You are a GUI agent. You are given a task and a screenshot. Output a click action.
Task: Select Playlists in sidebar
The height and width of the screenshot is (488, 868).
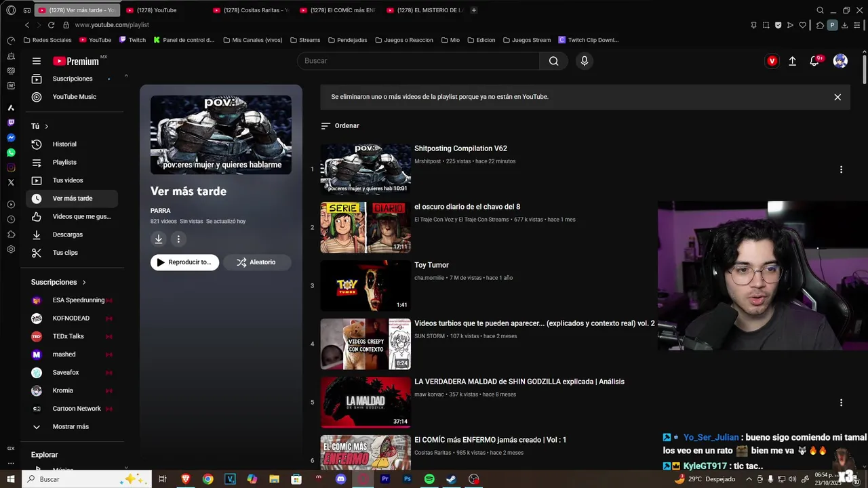(x=72, y=163)
